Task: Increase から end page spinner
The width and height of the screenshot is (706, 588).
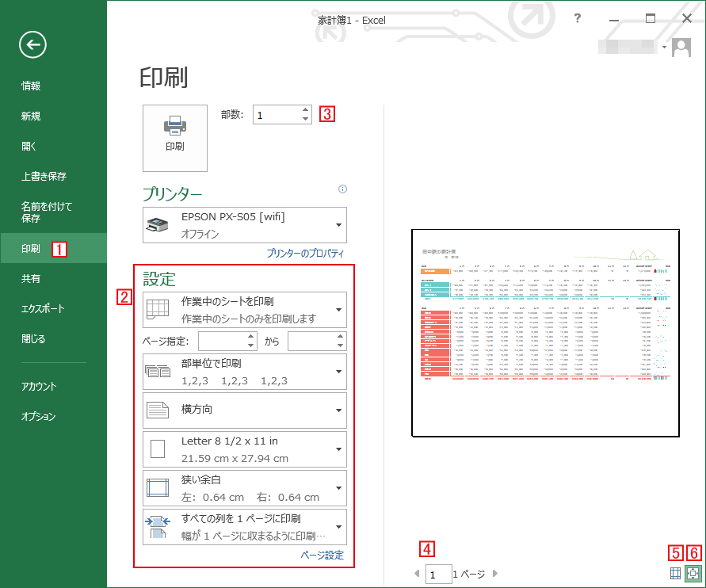Action: click(341, 336)
